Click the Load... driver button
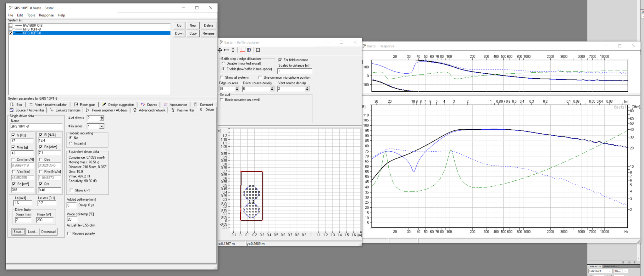 pyautogui.click(x=32, y=232)
